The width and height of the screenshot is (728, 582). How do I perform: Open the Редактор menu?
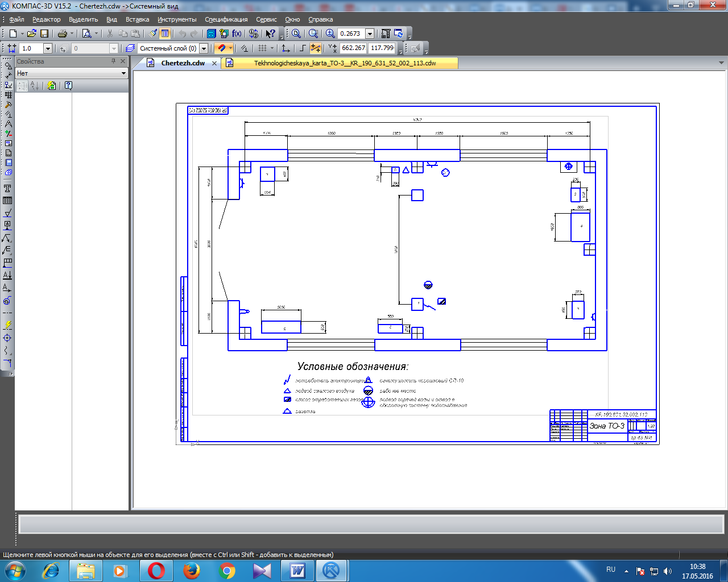pyautogui.click(x=46, y=19)
